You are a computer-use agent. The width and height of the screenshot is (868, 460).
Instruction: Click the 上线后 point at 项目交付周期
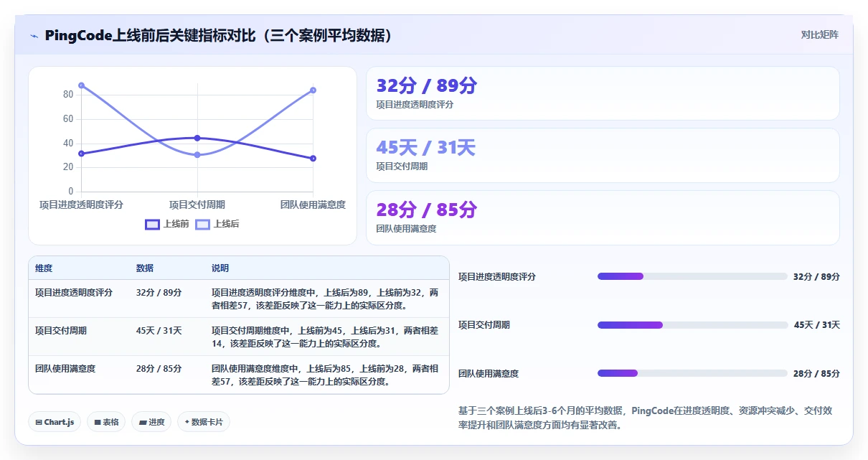tap(197, 155)
